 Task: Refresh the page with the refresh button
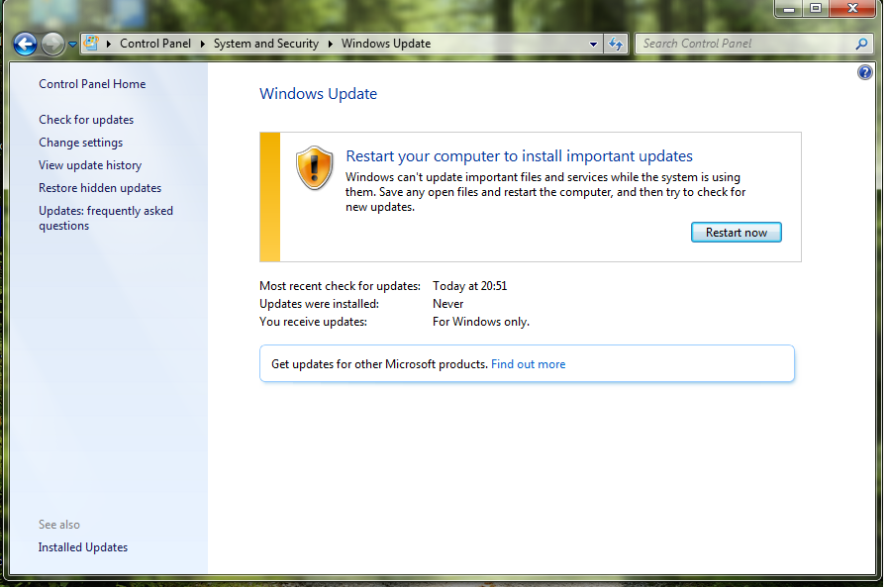(x=616, y=44)
